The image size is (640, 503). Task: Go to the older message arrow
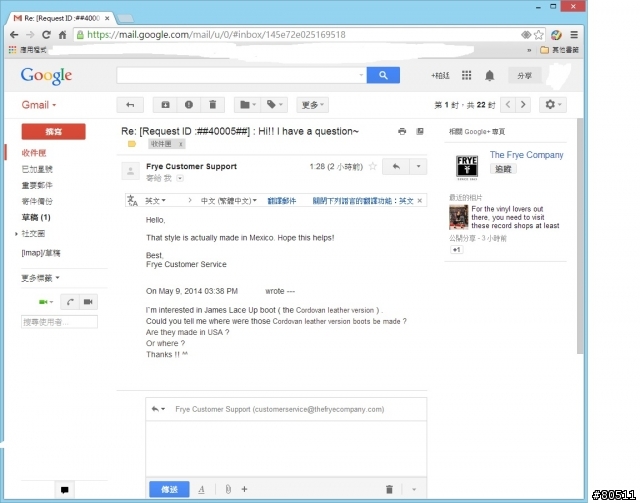523,105
